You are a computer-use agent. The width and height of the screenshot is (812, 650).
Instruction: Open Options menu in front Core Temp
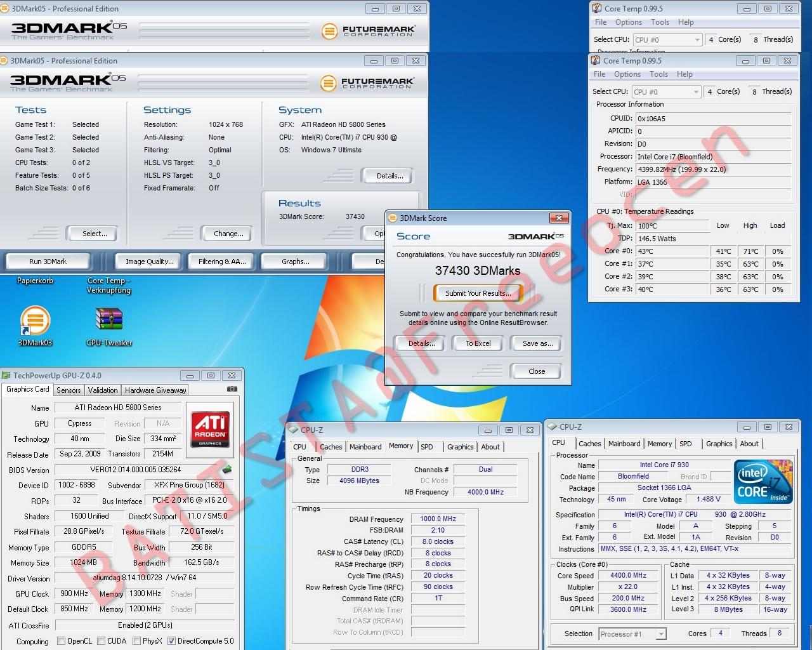[627, 74]
